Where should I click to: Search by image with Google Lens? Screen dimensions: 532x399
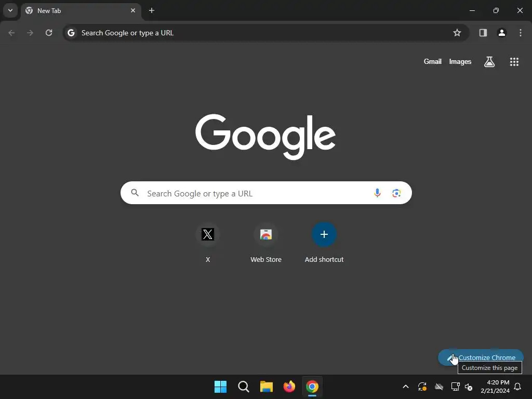click(396, 193)
